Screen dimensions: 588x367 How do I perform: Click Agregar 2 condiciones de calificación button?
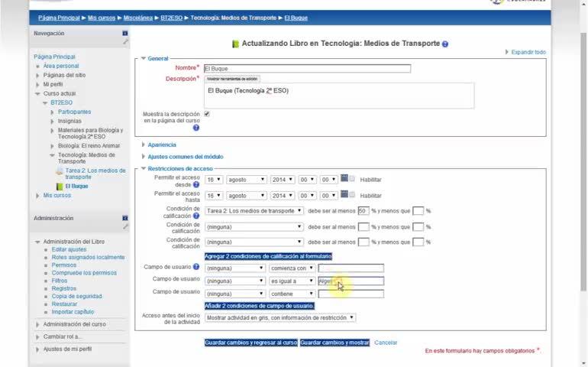[268, 256]
